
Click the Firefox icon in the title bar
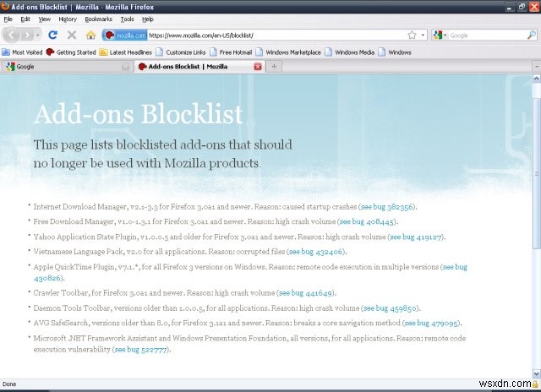[x=5, y=6]
